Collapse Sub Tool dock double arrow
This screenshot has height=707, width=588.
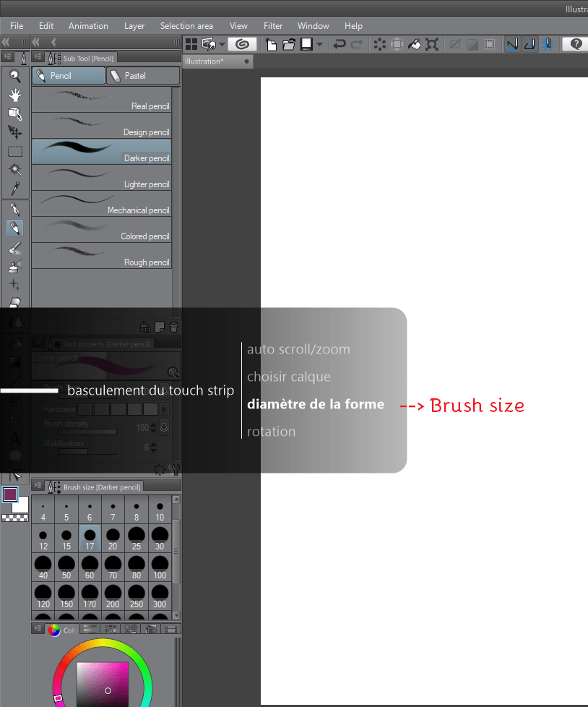[36, 42]
